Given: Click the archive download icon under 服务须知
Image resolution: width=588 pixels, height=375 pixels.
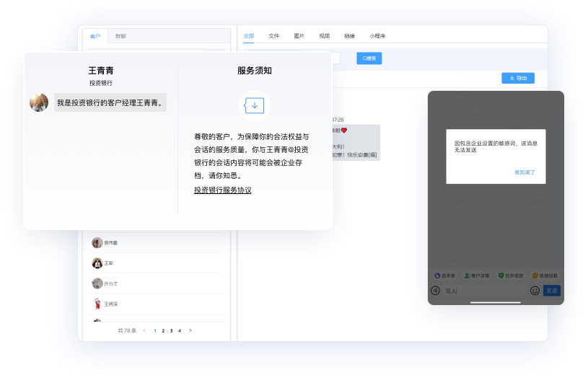Looking at the screenshot, I should [x=255, y=105].
